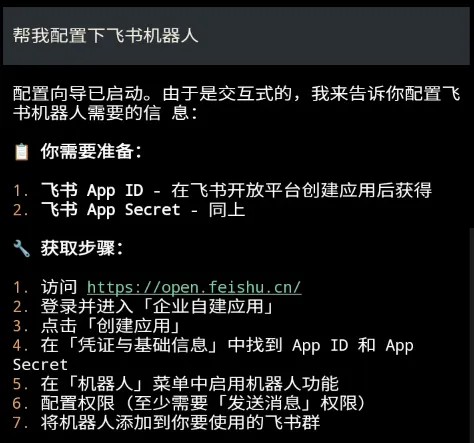The image size is (474, 443).
Task: Click step 2 登录并进入「企业自建应用」
Action: point(144,306)
